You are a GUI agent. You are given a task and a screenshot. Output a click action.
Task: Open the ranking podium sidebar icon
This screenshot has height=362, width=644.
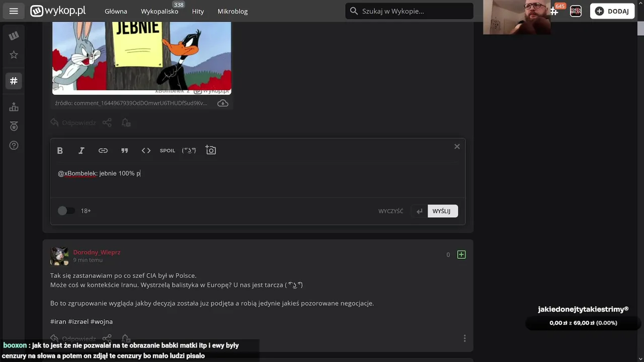14,107
